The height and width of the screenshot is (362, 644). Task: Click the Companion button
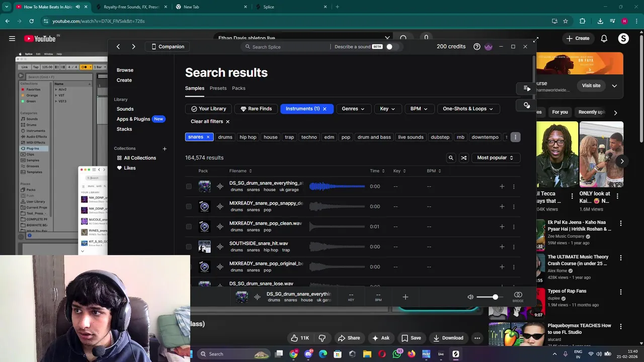tap(168, 47)
